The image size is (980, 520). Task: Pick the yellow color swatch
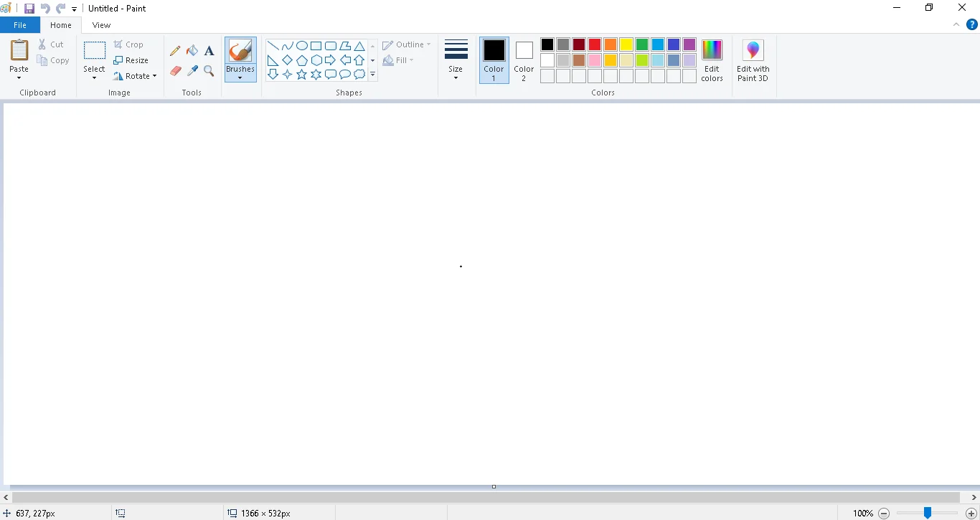[626, 44]
